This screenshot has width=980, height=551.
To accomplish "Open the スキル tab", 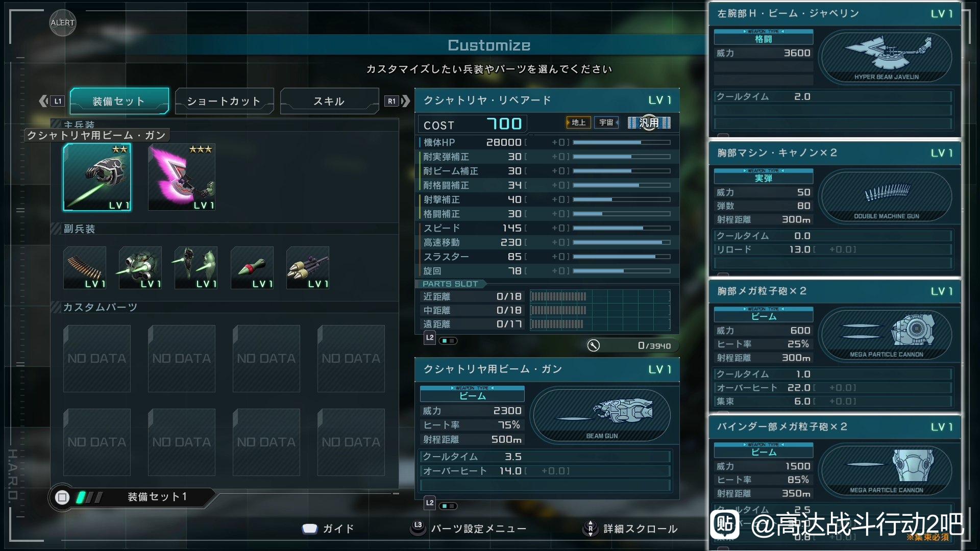I will [x=329, y=101].
